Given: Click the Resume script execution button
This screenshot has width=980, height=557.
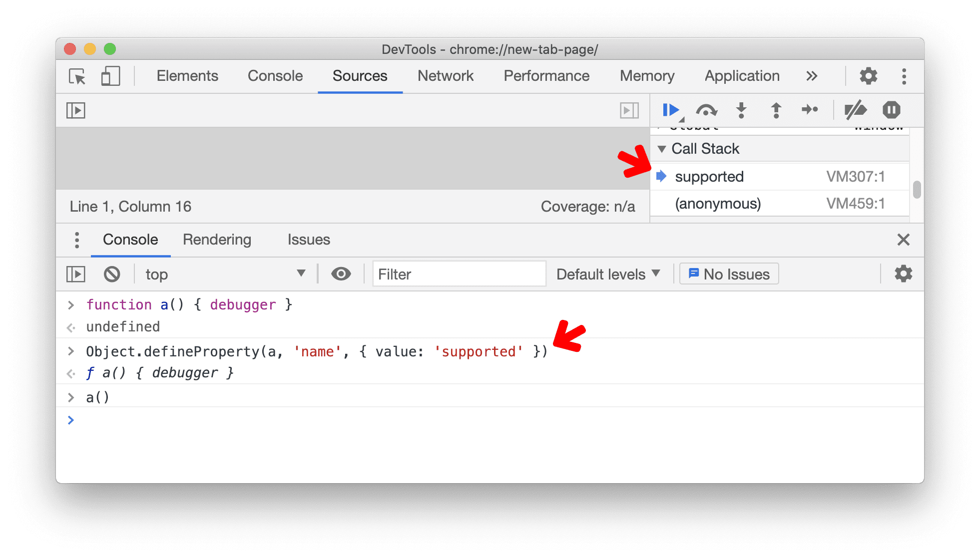Looking at the screenshot, I should tap(671, 110).
